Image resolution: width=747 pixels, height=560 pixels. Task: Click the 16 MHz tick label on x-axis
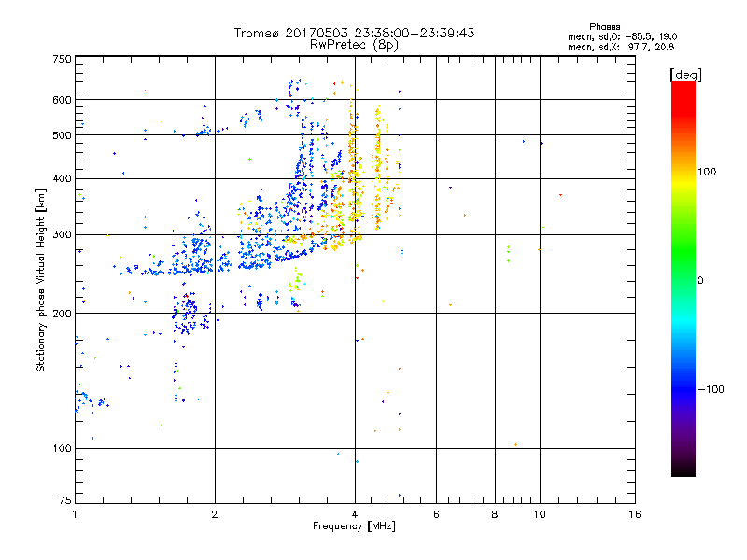(634, 514)
